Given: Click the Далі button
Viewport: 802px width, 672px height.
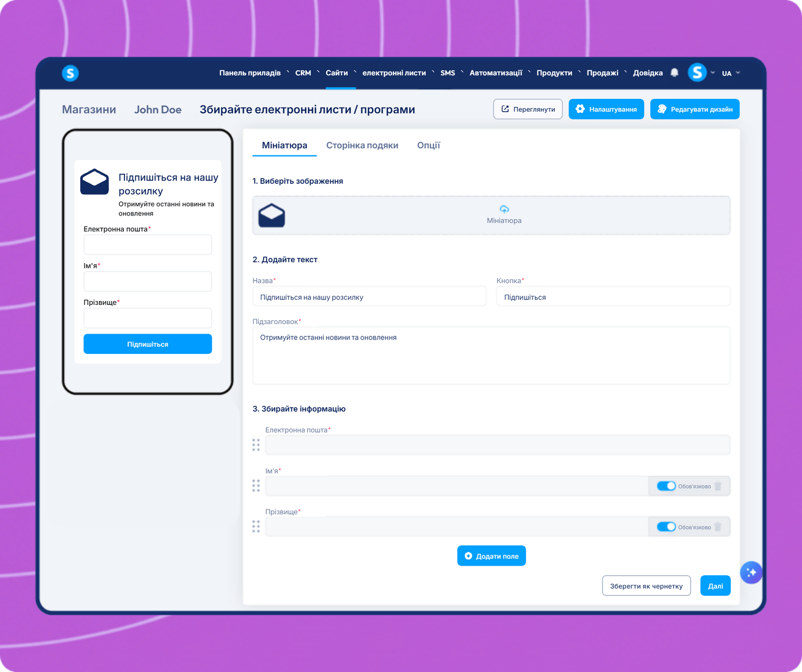Looking at the screenshot, I should tap(715, 586).
